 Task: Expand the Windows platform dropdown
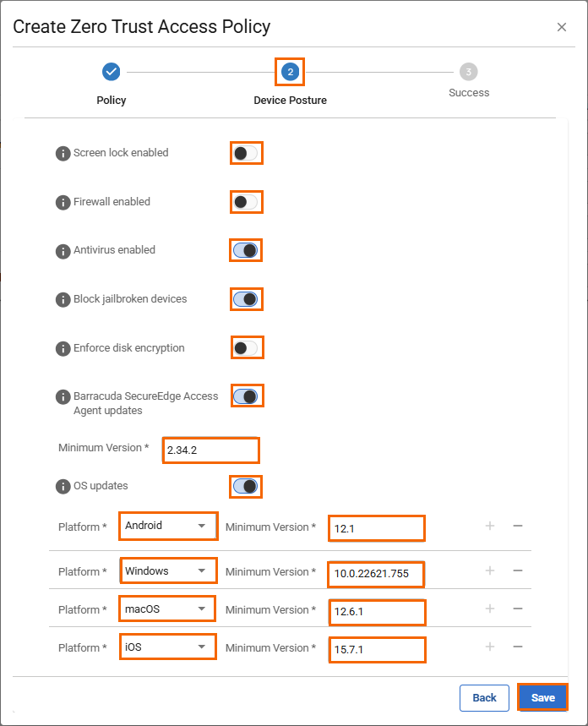pyautogui.click(x=167, y=571)
